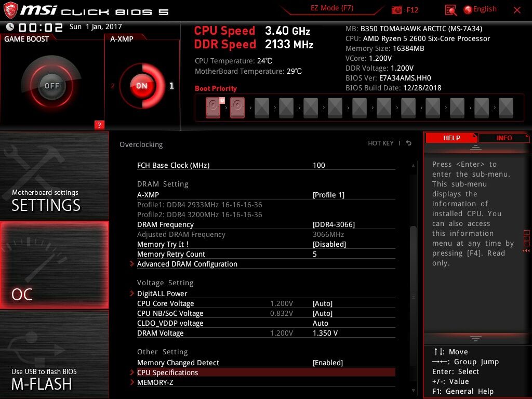The width and height of the screenshot is (532, 399).
Task: Click the BIOS Ver E7A34AMS.HH0 text
Action: coord(388,78)
